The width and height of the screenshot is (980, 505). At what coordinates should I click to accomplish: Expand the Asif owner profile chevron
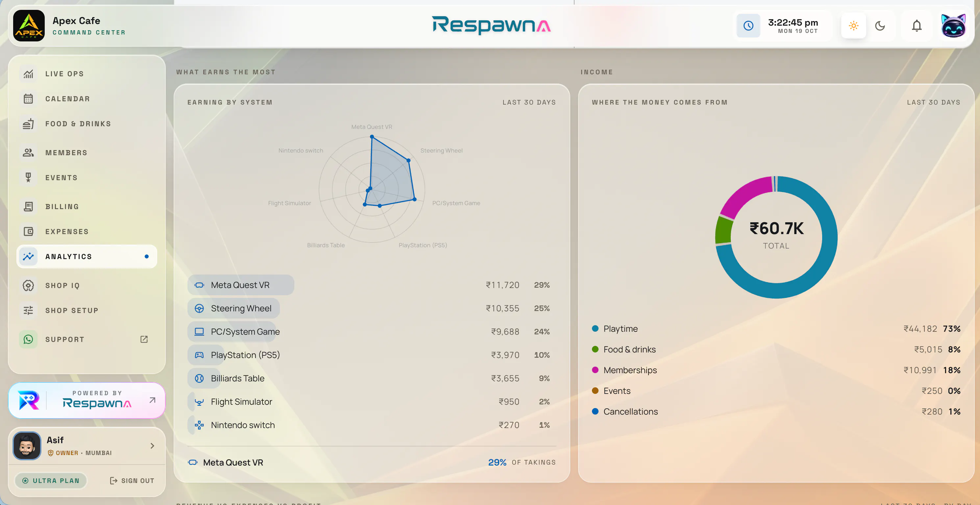pyautogui.click(x=153, y=446)
